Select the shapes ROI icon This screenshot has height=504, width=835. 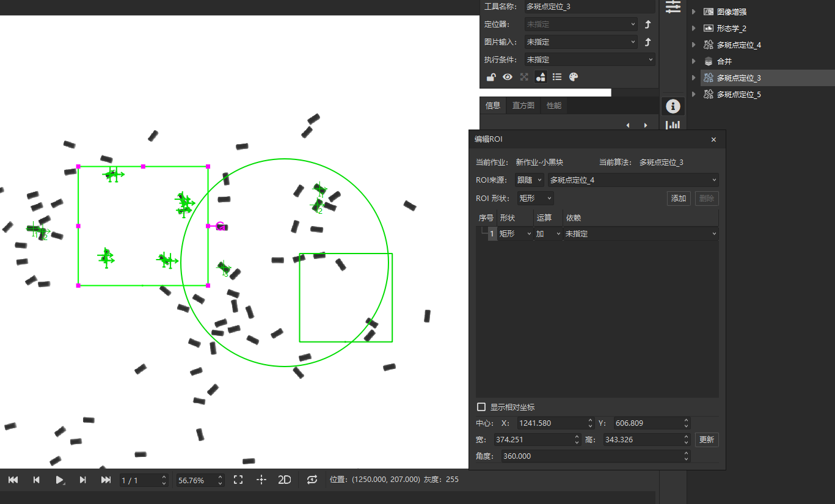tap(541, 77)
